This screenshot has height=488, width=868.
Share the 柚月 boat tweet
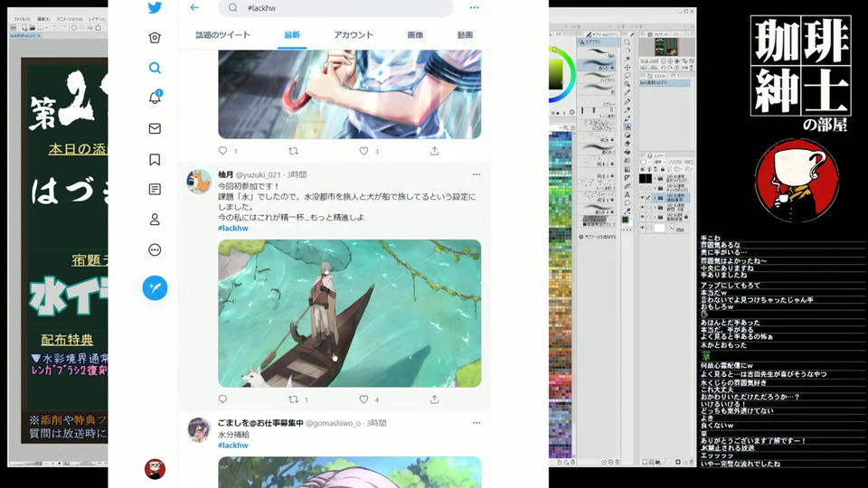point(435,399)
